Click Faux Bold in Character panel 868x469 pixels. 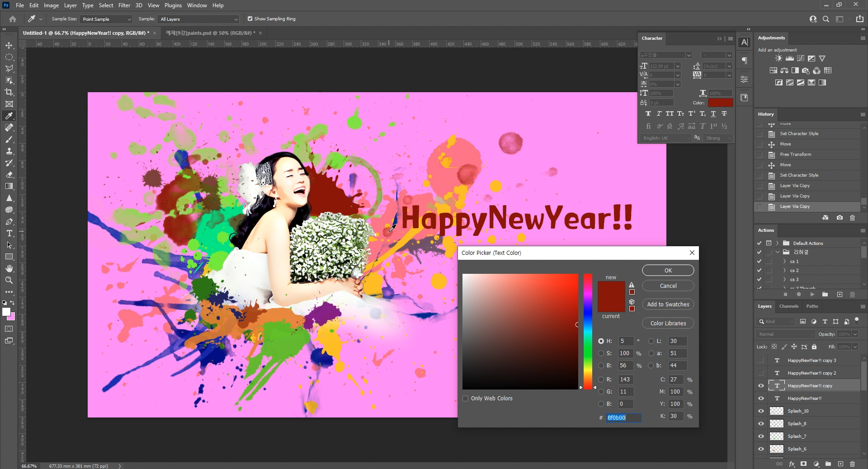[x=648, y=114]
